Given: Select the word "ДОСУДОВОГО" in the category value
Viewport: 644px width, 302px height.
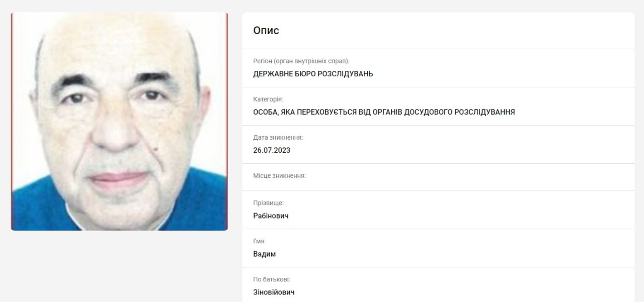Looking at the screenshot, I should (428, 112).
